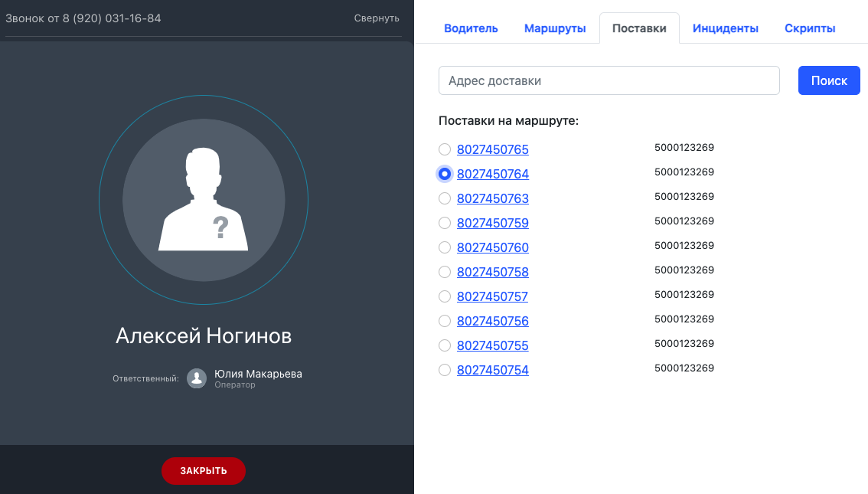Image resolution: width=868 pixels, height=494 pixels.
Task: Open the Маршруты tab
Action: (x=555, y=28)
